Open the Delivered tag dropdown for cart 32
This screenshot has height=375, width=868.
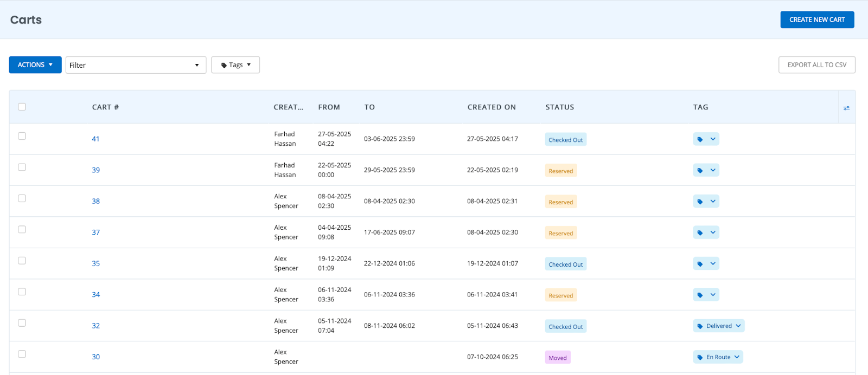tap(719, 326)
